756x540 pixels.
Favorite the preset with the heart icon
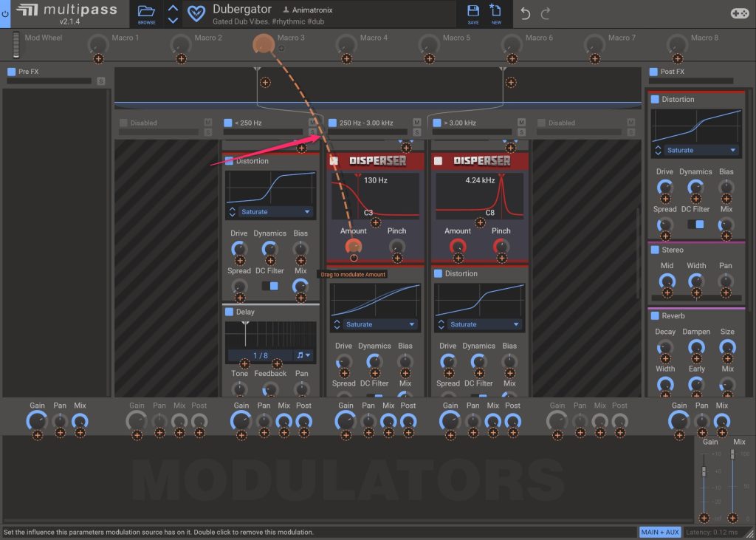[196, 13]
